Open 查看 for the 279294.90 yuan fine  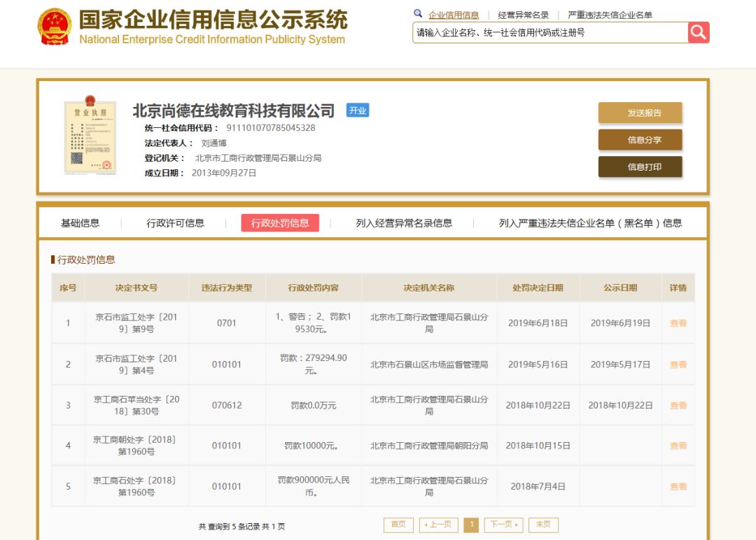[678, 364]
